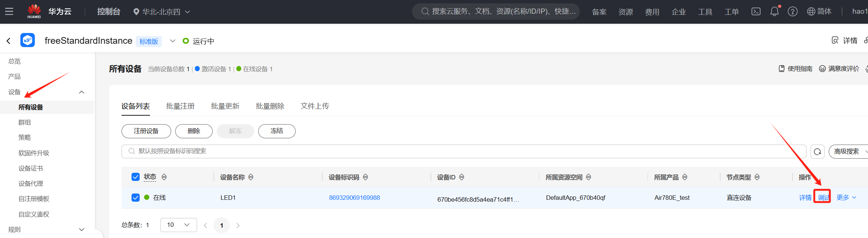This screenshot has height=238, width=868.
Task: Sort by the 设备名称 column sort icon
Action: click(251, 177)
